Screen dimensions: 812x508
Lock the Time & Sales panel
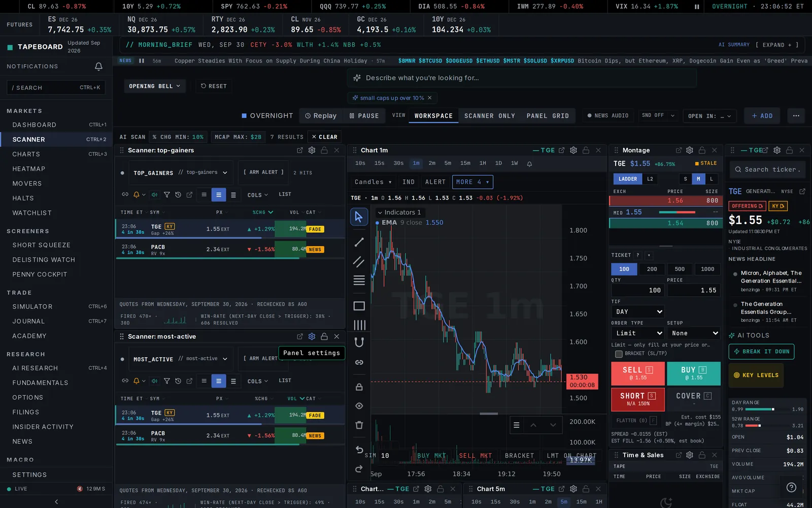(x=702, y=455)
